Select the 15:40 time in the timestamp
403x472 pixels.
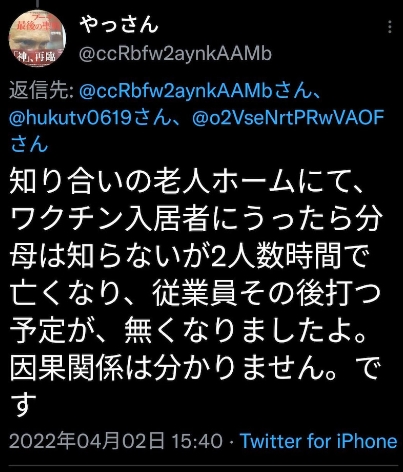point(197,441)
